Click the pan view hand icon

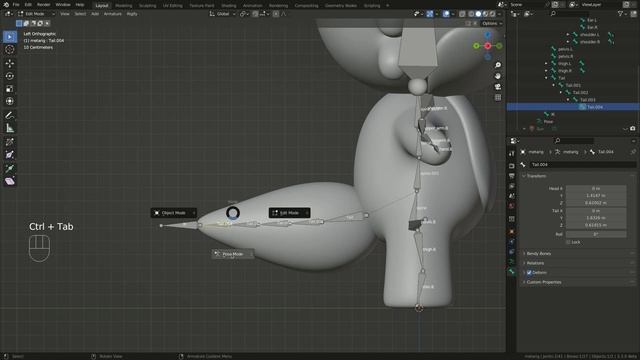click(498, 76)
